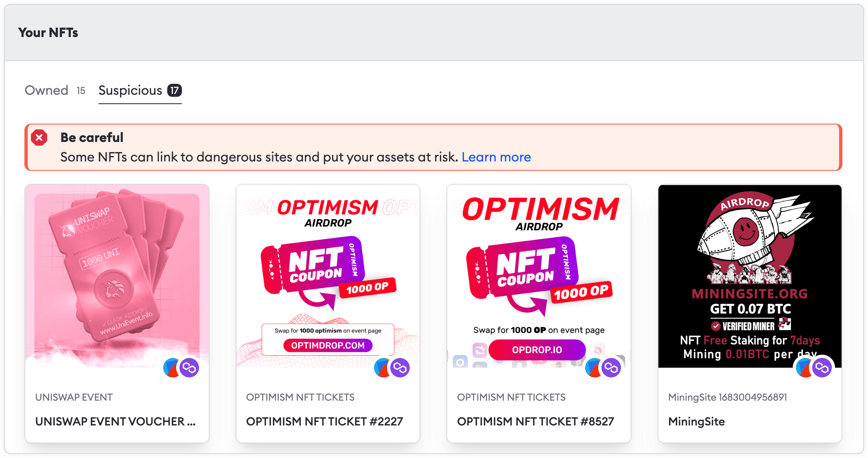Click the Polygon network badge on the Uniswap voucher card
The height and width of the screenshot is (458, 868).
click(189, 368)
